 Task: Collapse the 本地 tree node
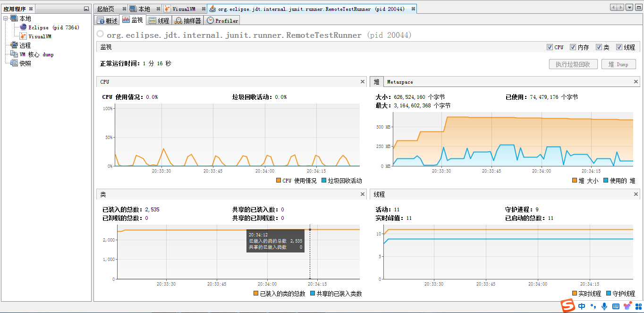pyautogui.click(x=5, y=18)
